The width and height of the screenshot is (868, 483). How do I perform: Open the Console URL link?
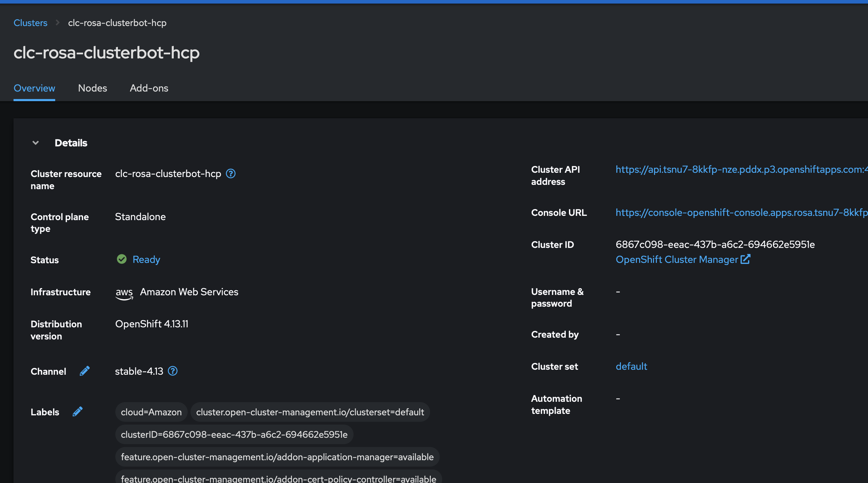(741, 213)
